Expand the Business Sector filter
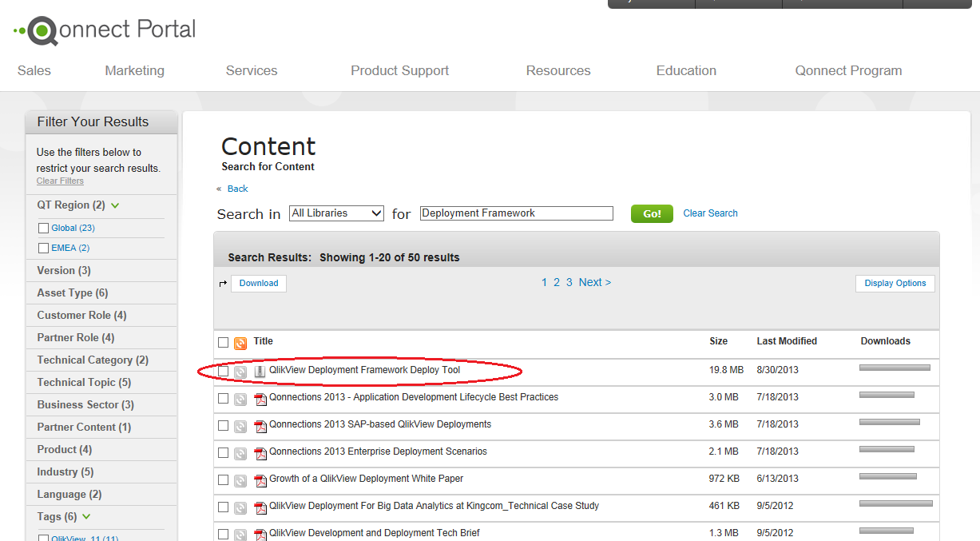980x541 pixels. click(x=85, y=405)
